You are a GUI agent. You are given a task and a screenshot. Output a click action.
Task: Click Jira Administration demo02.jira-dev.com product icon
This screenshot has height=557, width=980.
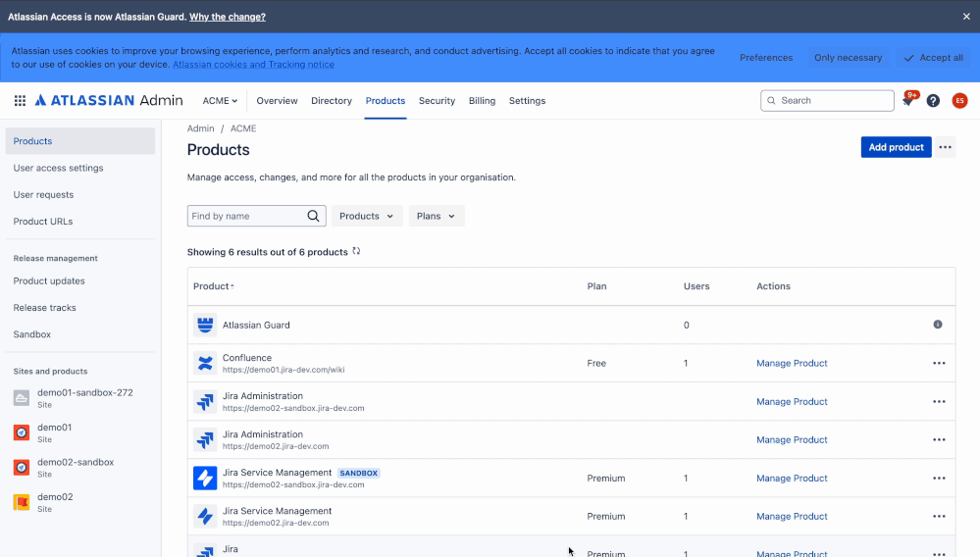(205, 439)
